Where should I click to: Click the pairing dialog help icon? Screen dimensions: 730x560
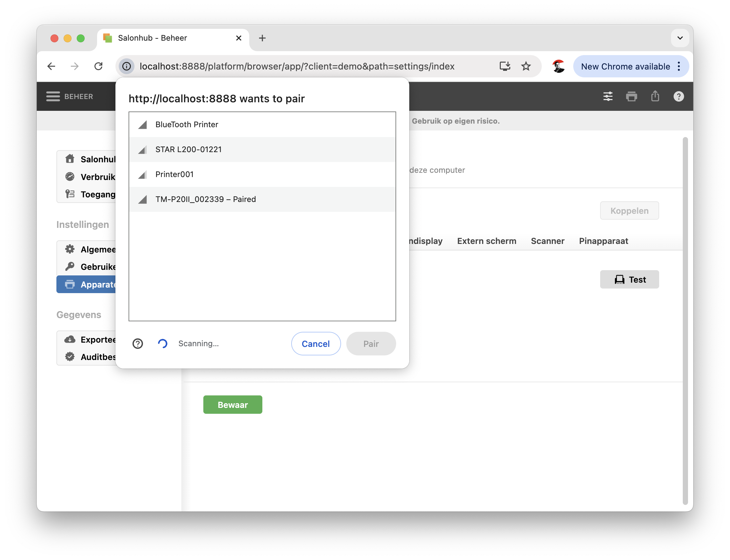(138, 344)
